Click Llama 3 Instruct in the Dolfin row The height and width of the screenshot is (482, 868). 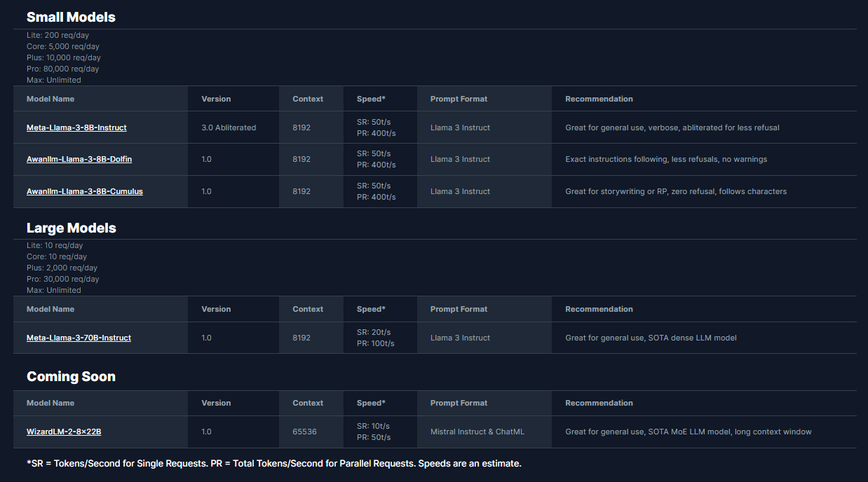coord(460,159)
